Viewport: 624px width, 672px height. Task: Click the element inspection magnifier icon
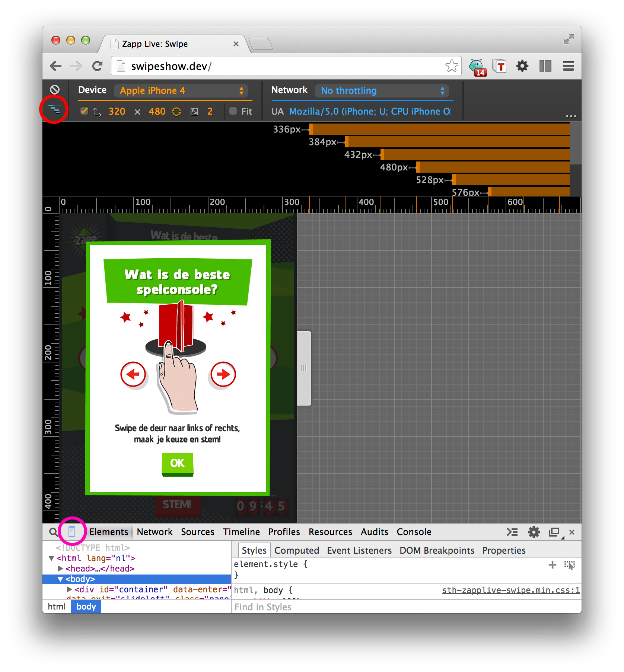pos(52,532)
